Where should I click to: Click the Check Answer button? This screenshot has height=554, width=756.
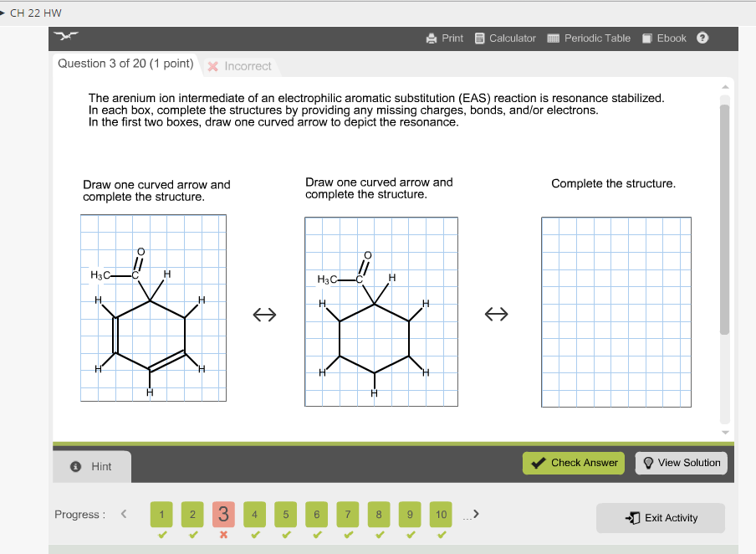[573, 463]
